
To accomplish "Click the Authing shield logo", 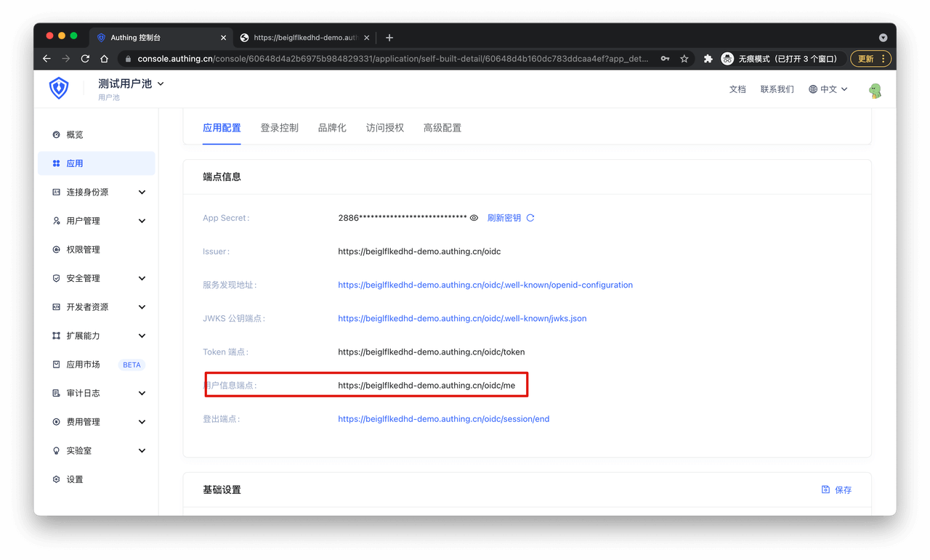I will pyautogui.click(x=59, y=89).
